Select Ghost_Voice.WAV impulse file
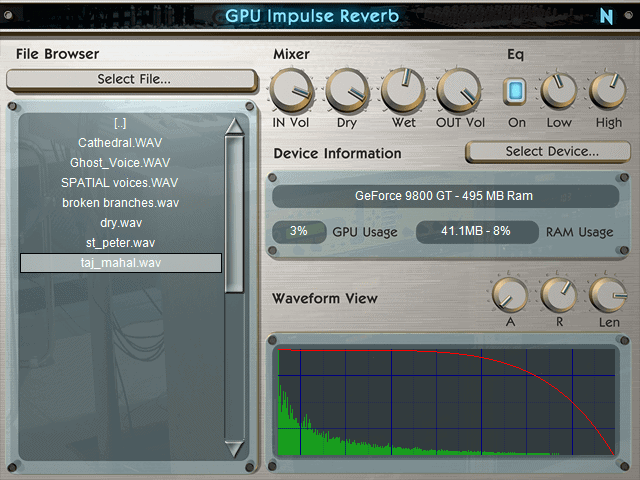The width and height of the screenshot is (640, 480). point(120,163)
